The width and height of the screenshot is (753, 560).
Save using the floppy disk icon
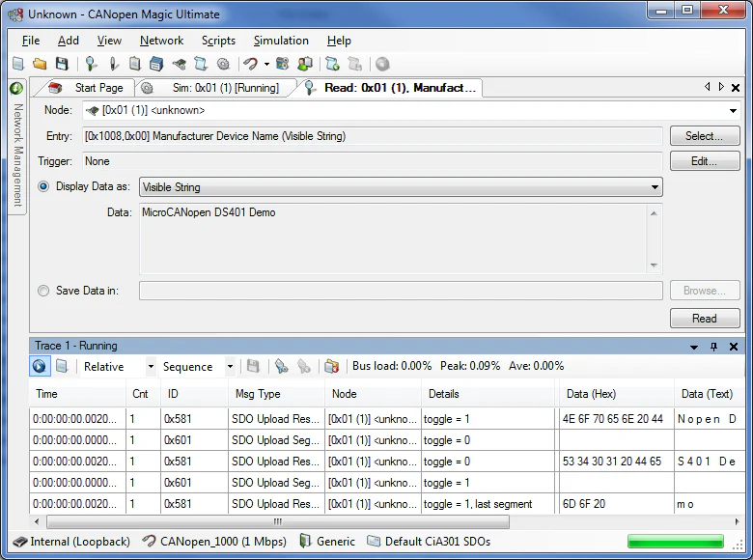(62, 64)
